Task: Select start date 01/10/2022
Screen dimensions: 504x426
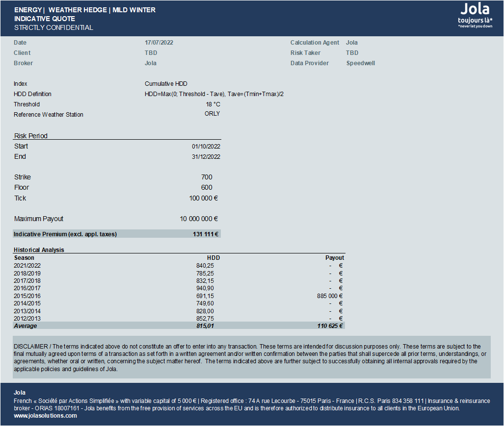Action: tap(206, 147)
